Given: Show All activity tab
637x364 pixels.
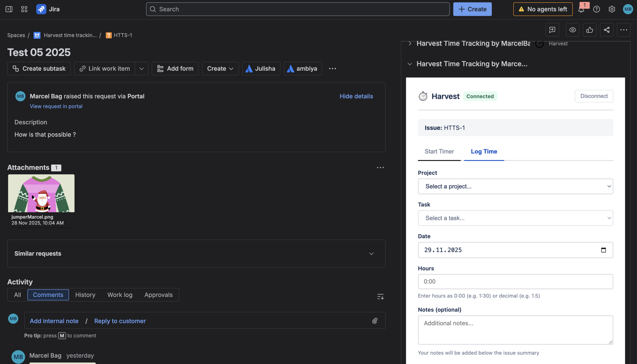Looking at the screenshot, I should point(17,295).
